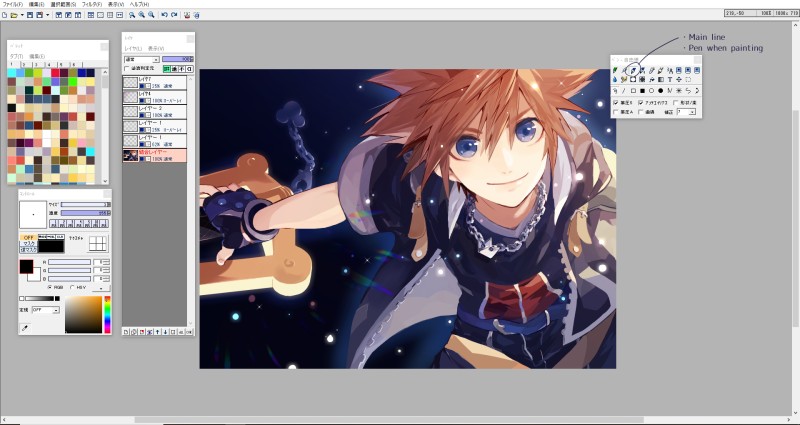The height and width of the screenshot is (425, 800).
Task: Click the move layer down arrow
Action: pos(165,332)
